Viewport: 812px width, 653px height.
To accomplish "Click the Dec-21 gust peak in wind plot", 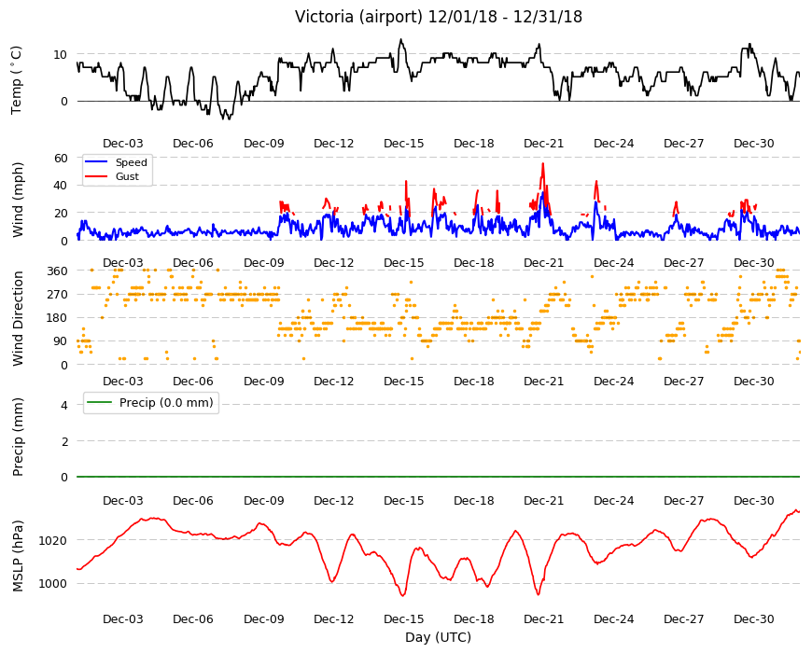I will pyautogui.click(x=542, y=164).
